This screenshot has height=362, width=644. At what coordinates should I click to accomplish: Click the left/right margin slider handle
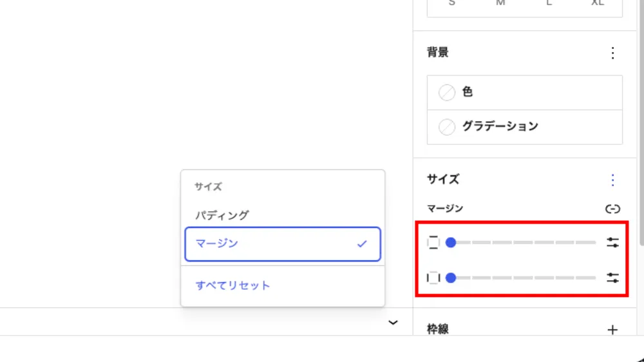(x=451, y=278)
